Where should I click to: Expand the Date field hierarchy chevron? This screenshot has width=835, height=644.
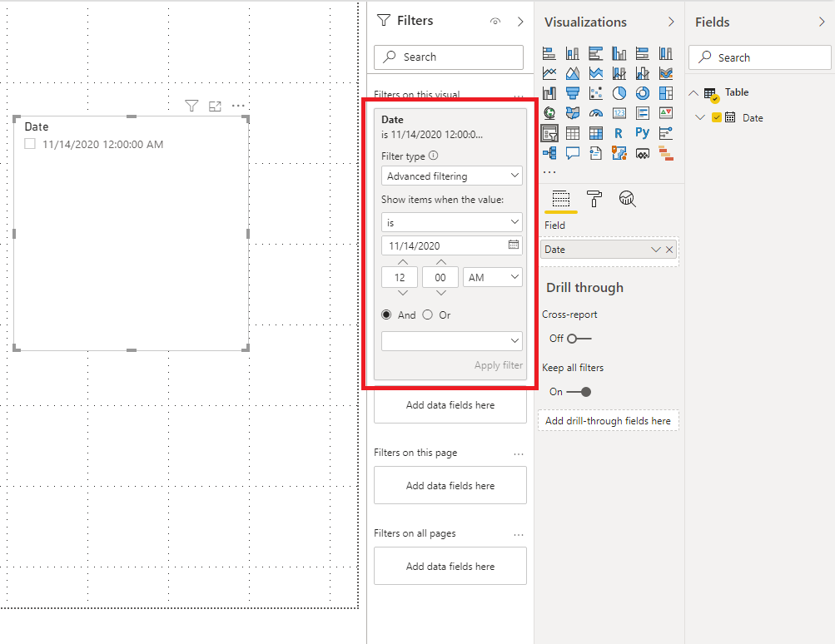click(x=700, y=117)
